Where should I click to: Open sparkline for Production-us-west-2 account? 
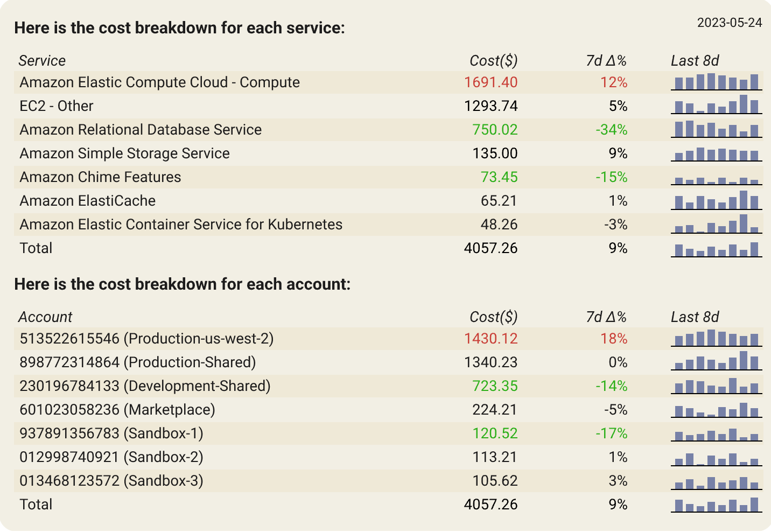tap(717, 338)
